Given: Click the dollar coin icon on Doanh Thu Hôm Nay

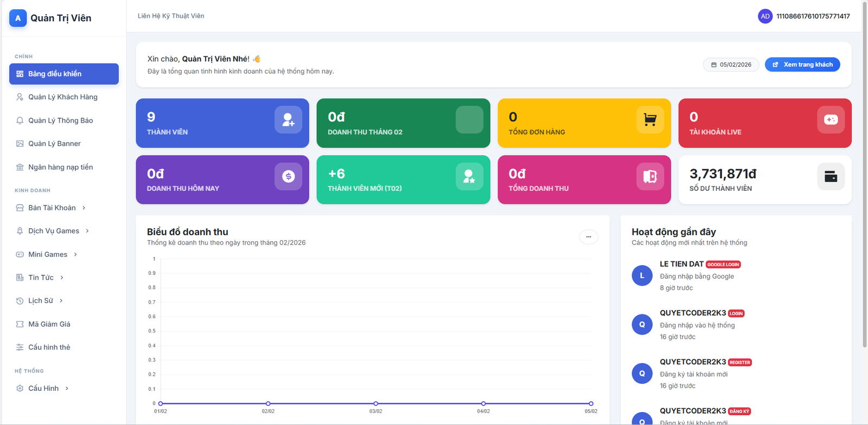Looking at the screenshot, I should tap(288, 176).
